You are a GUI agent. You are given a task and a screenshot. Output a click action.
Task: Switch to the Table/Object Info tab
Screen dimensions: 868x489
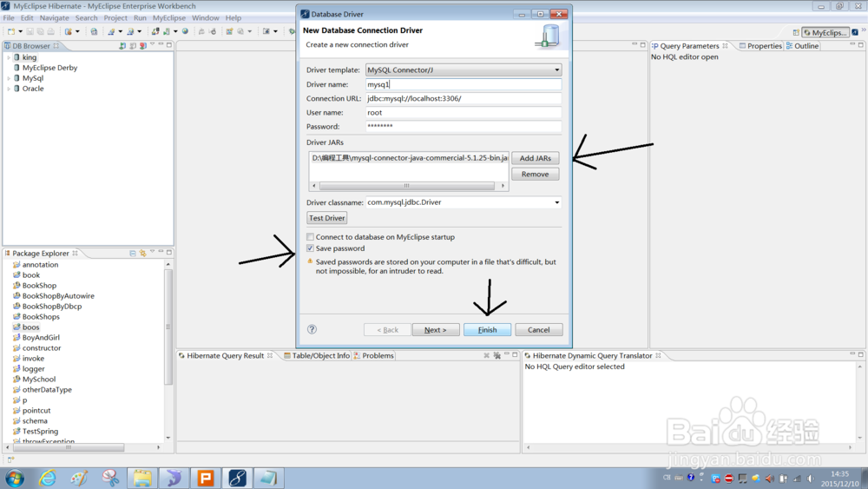click(317, 355)
